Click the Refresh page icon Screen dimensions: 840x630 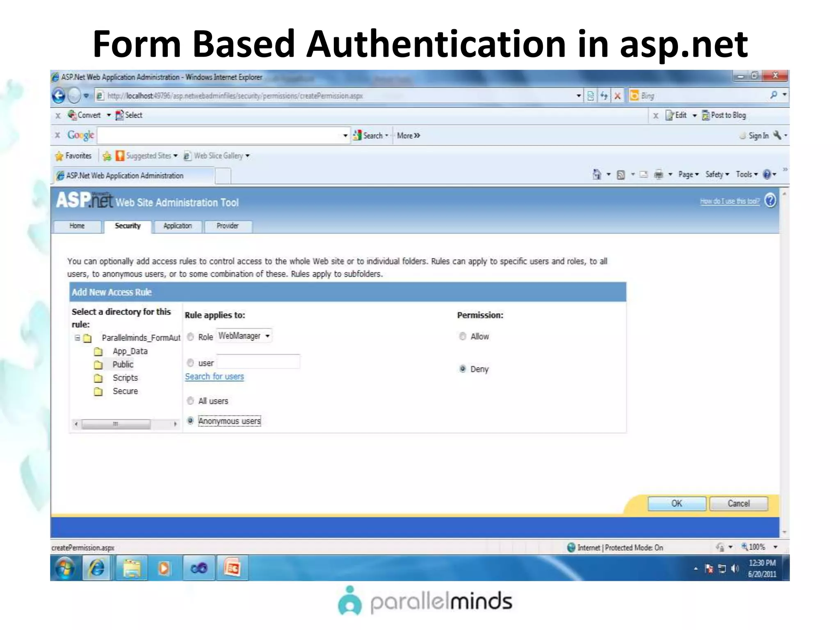pos(604,96)
